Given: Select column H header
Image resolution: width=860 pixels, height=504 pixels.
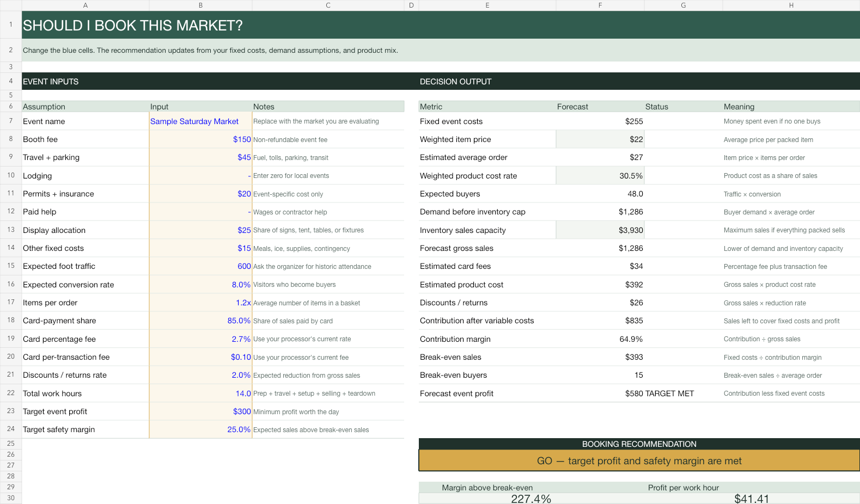Looking at the screenshot, I should [791, 5].
